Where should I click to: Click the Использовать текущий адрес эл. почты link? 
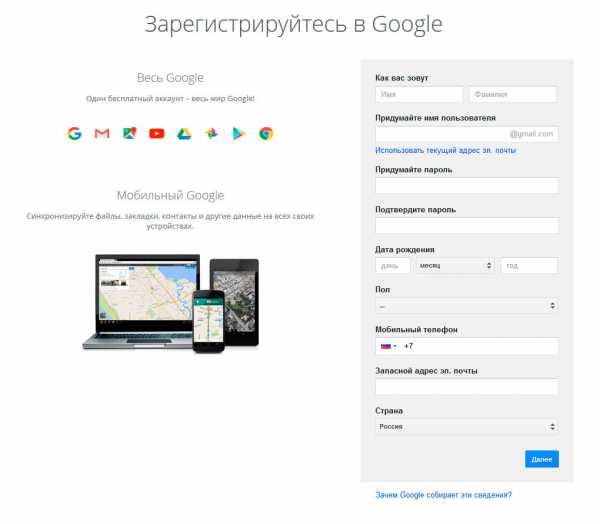point(445,150)
